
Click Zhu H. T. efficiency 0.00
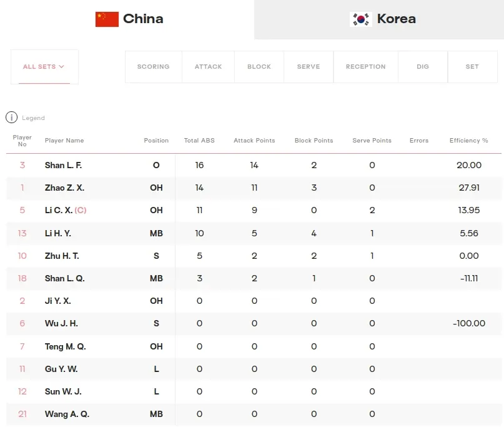pos(469,256)
